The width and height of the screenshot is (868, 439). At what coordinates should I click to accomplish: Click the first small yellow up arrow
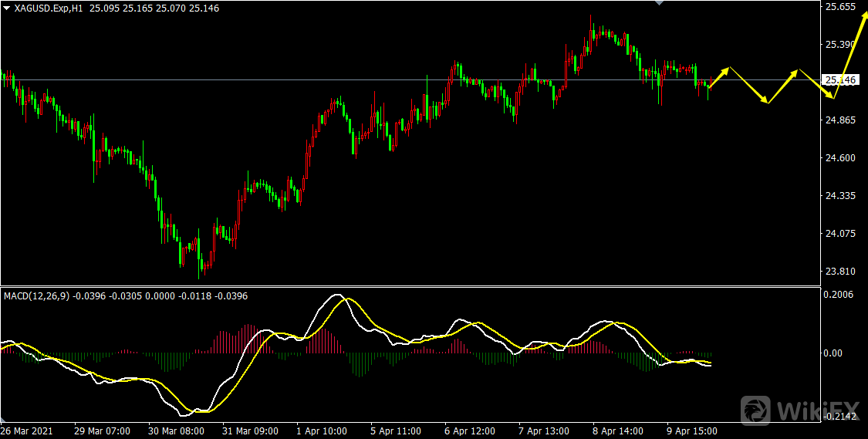point(718,77)
